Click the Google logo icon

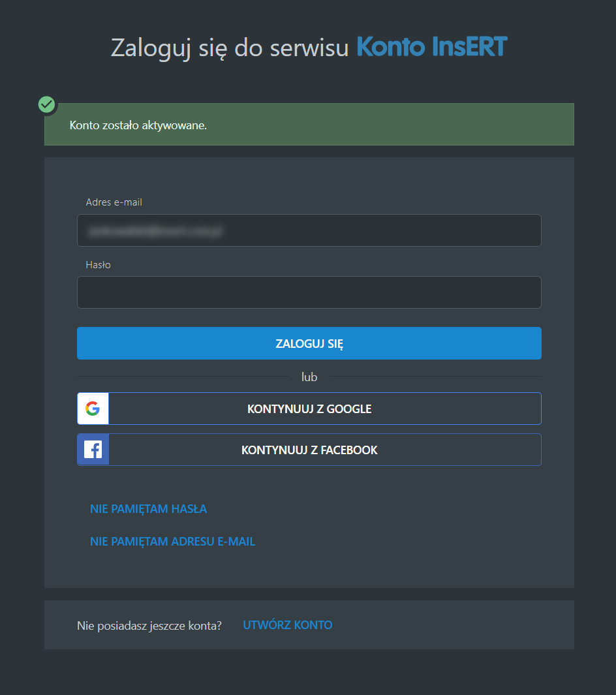(x=93, y=409)
